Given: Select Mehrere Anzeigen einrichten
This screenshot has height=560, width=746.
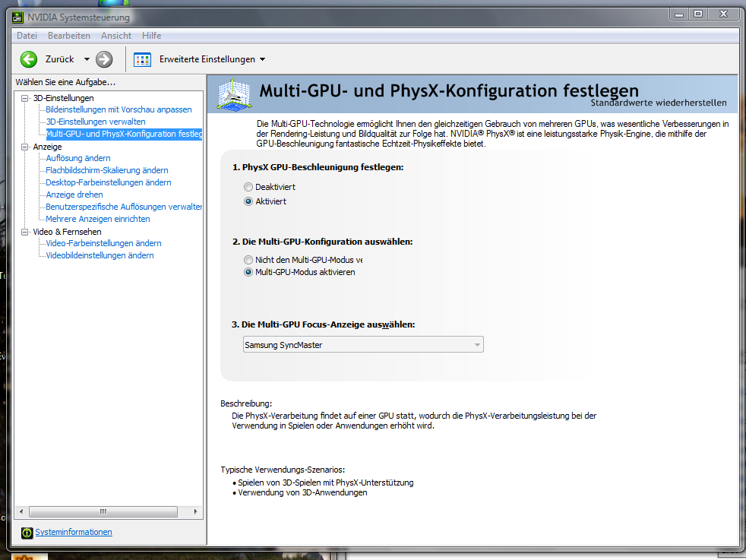Looking at the screenshot, I should click(97, 219).
